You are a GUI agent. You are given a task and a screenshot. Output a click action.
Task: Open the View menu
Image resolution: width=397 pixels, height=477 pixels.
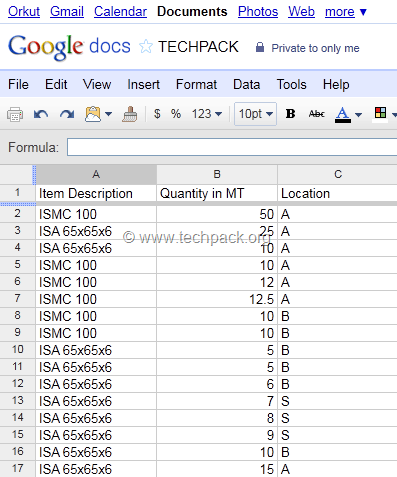97,84
